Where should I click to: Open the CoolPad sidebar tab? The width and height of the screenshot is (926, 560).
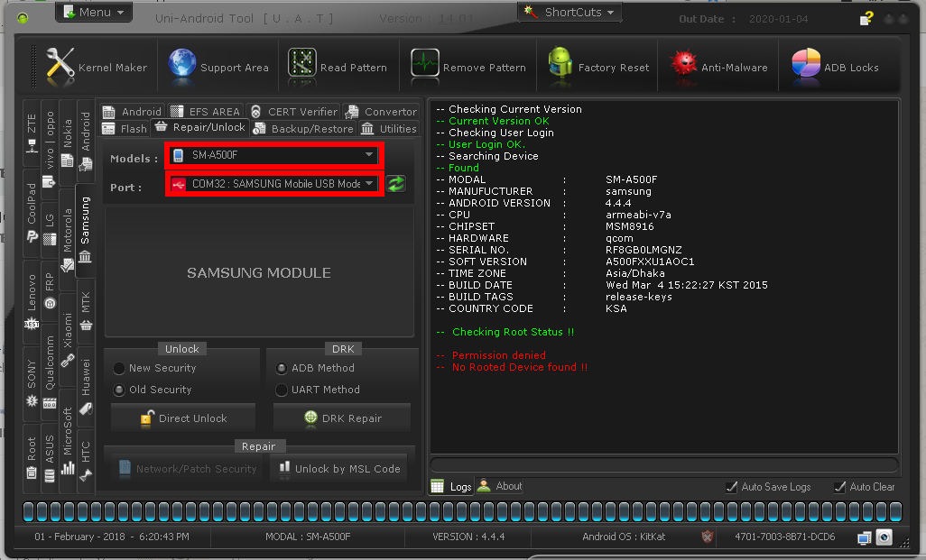pyautogui.click(x=32, y=213)
